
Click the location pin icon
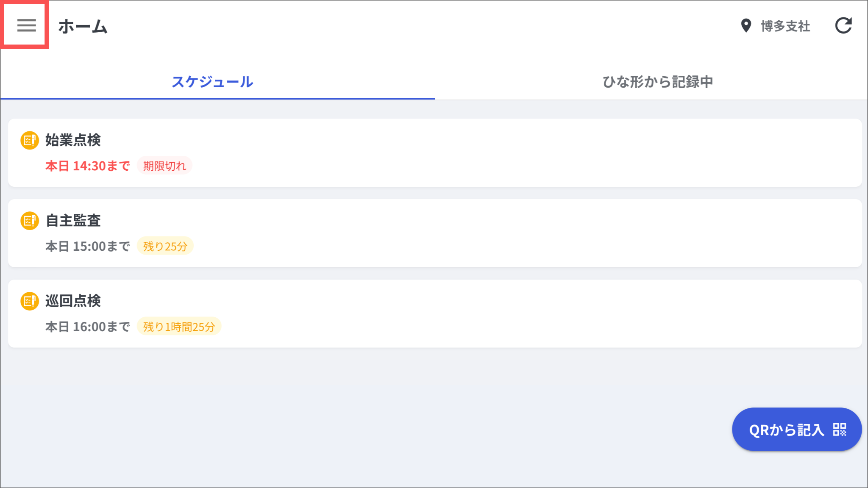pos(746,26)
